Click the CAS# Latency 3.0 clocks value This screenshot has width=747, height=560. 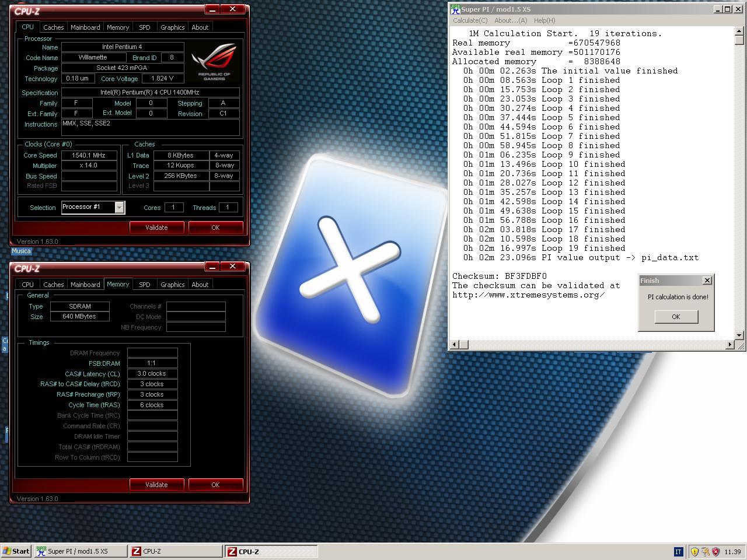tap(152, 374)
